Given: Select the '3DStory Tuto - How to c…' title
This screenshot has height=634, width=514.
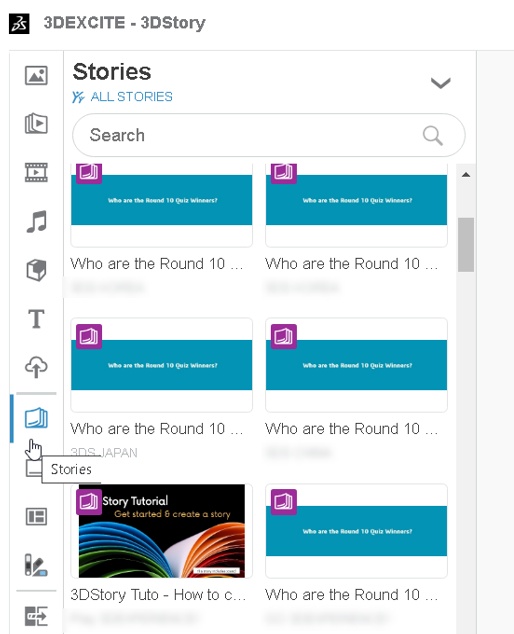Looking at the screenshot, I should point(158,595).
